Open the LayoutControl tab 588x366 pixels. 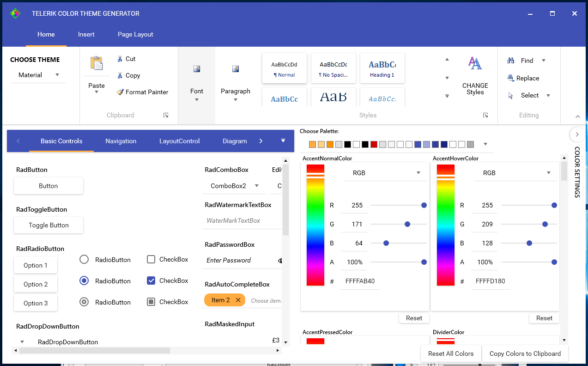click(180, 141)
